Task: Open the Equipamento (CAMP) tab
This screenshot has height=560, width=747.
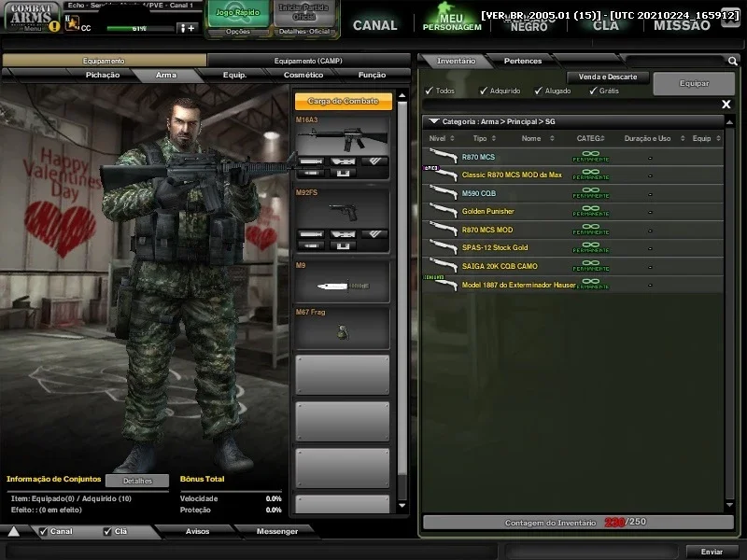Action: tap(308, 61)
